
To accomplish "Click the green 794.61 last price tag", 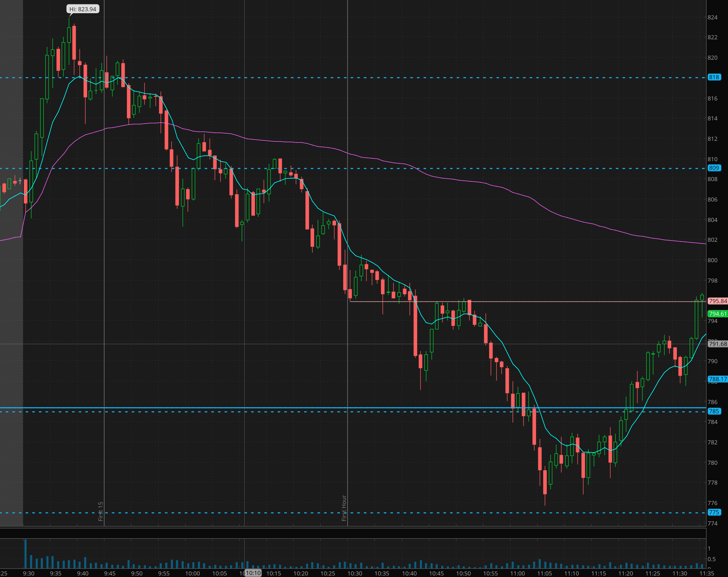I will coord(718,314).
